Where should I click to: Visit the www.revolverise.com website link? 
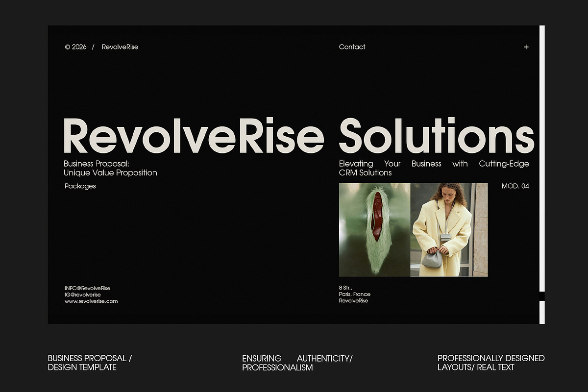tap(91, 301)
